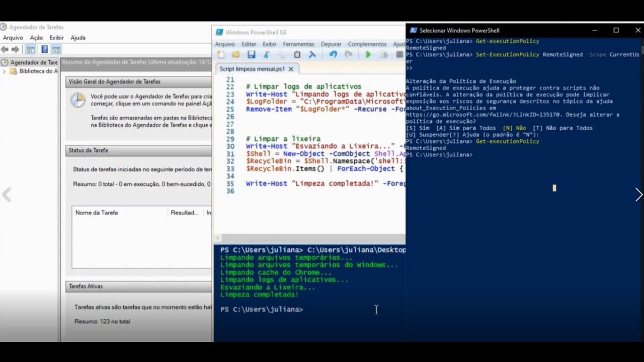Screen dimensions: 644x362
Task: Collapse the Status da Tarefa section header
Action: click(138, 150)
